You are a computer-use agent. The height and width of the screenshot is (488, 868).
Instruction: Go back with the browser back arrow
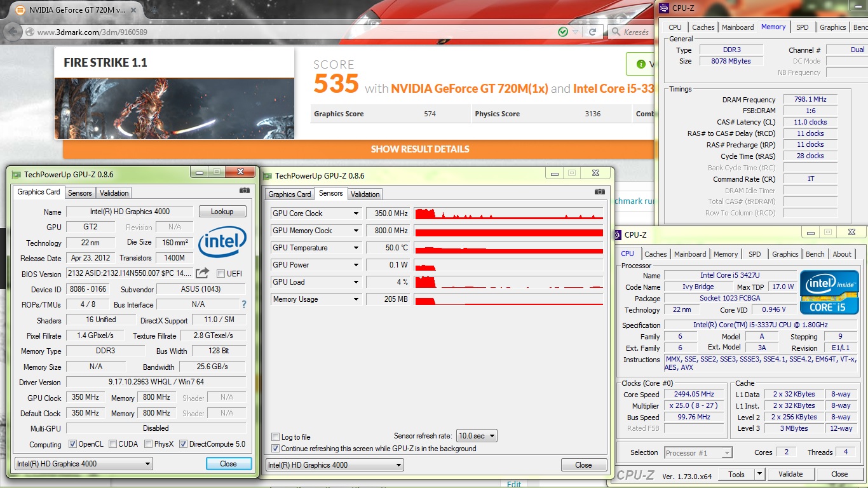(13, 32)
